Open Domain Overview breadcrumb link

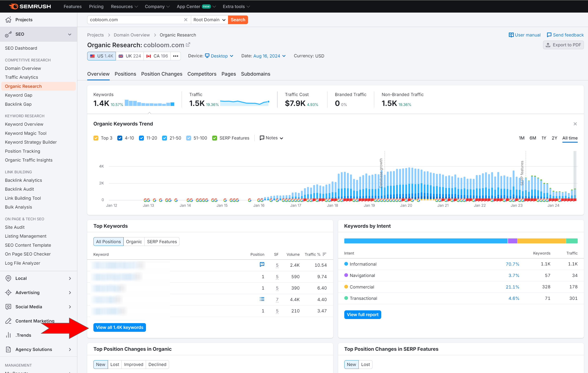[x=132, y=35]
